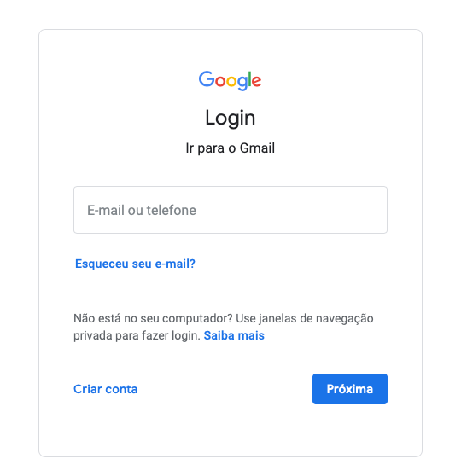This screenshot has height=476, width=467.
Task: Click the blue capital G in Google logo
Action: tap(207, 79)
